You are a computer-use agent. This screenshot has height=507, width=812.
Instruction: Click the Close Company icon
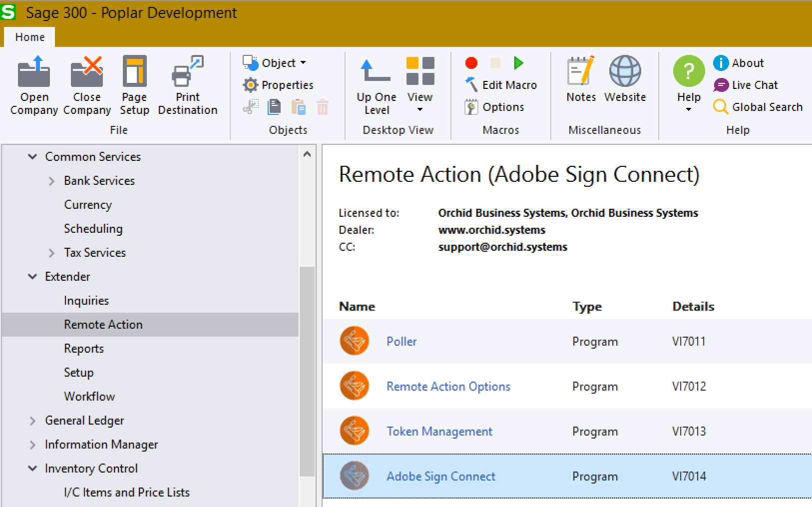87,72
